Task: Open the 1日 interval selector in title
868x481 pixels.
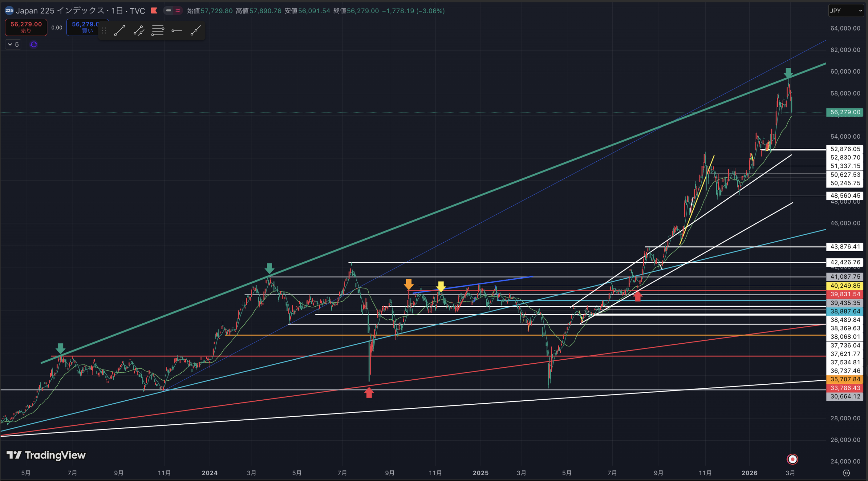Action: (x=117, y=11)
